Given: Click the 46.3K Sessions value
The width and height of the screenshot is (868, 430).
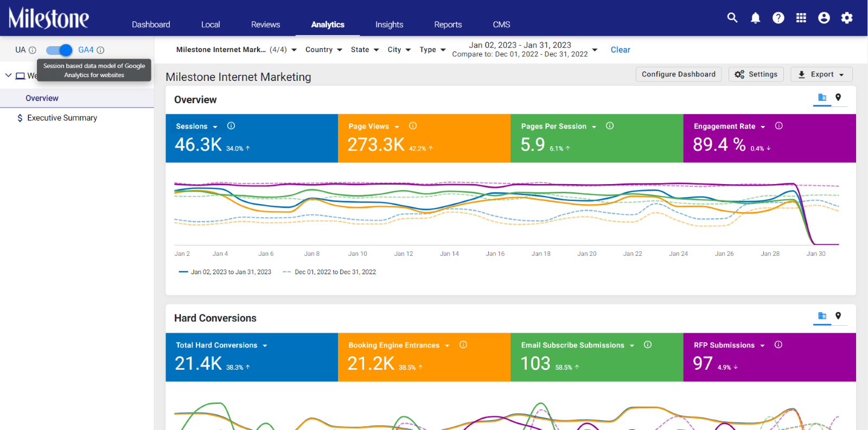Looking at the screenshot, I should (x=199, y=144).
